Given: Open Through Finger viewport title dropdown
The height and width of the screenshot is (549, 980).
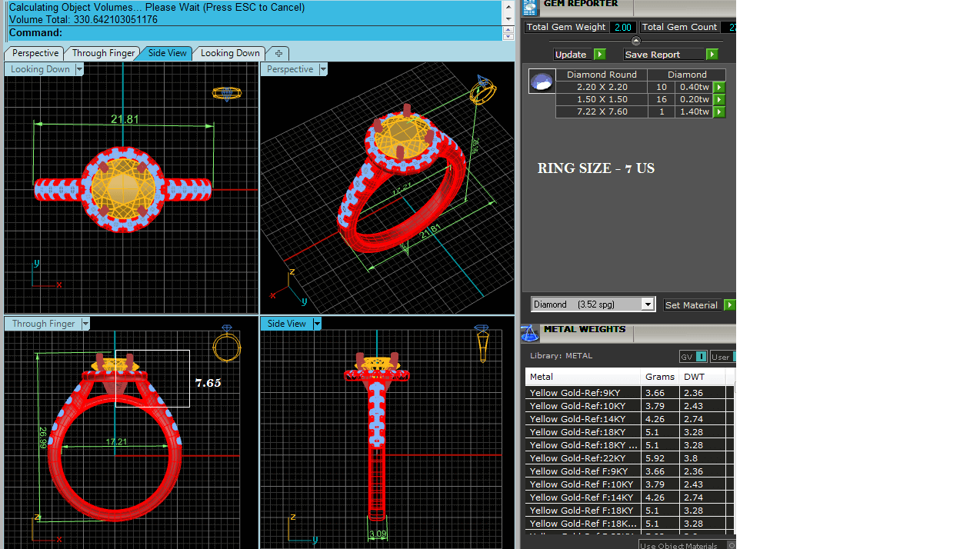Looking at the screenshot, I should (x=85, y=324).
